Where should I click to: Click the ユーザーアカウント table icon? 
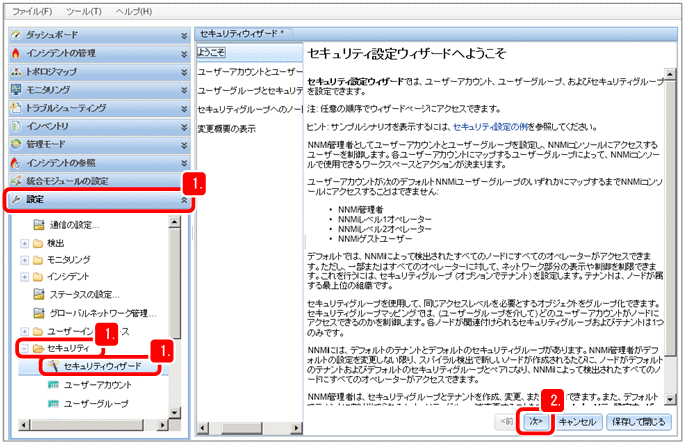click(53, 385)
